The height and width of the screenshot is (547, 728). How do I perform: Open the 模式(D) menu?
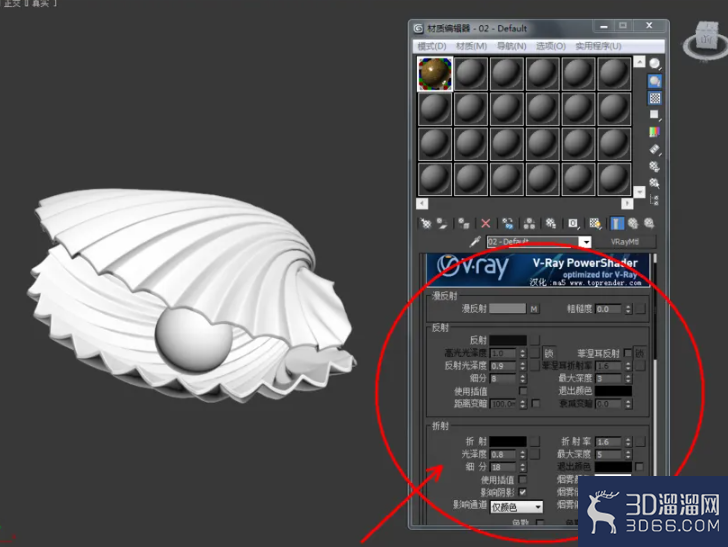[x=432, y=46]
